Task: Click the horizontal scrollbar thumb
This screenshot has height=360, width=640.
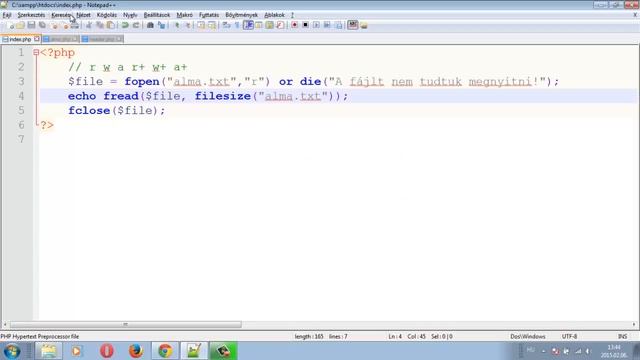Action: click(125, 324)
